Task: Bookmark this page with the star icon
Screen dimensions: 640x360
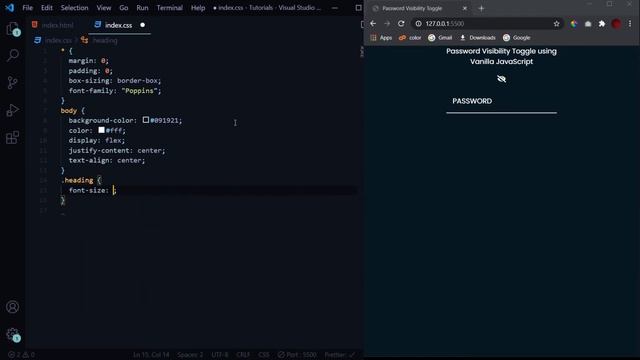Action: pyautogui.click(x=556, y=24)
